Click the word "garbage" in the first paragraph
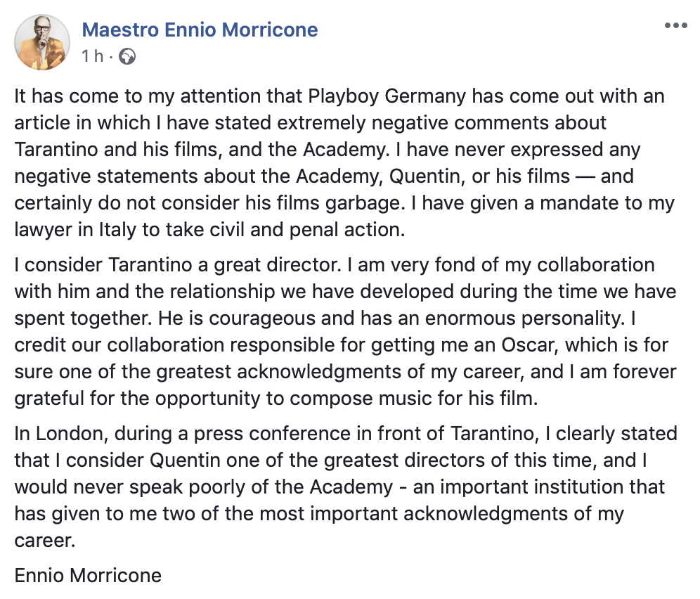 [x=363, y=204]
